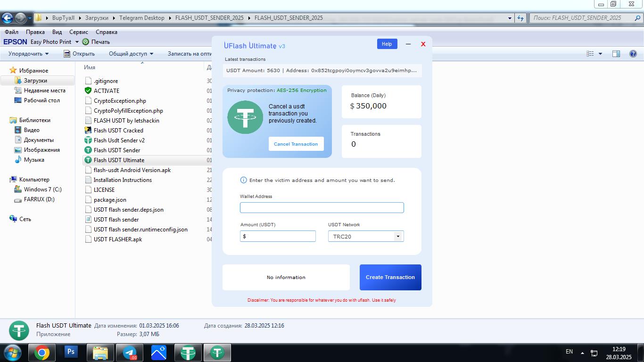Select the ACTIVATE file with shield icon
644x362 pixels.
pos(107,90)
